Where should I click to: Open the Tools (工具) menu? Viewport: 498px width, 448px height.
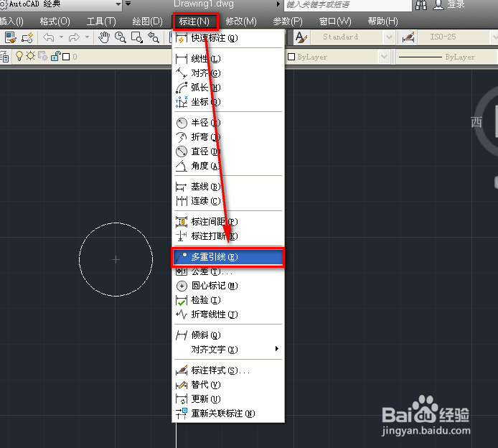(101, 22)
